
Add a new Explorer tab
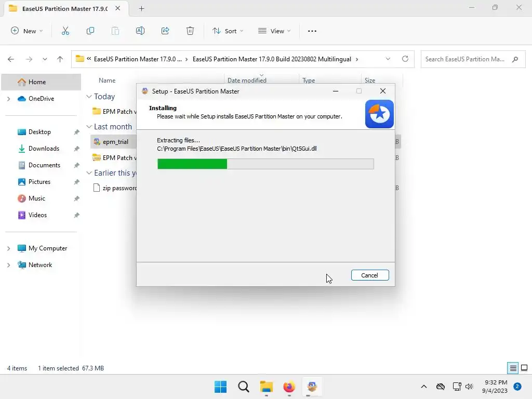click(141, 8)
